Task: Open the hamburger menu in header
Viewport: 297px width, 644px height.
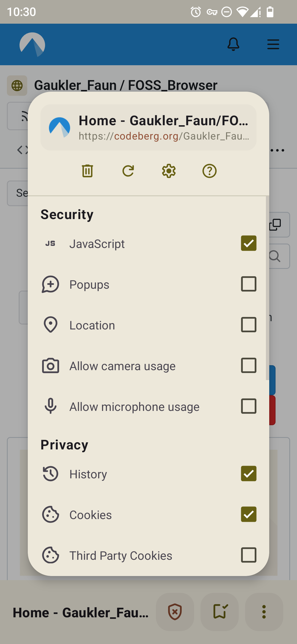Action: coord(273,44)
